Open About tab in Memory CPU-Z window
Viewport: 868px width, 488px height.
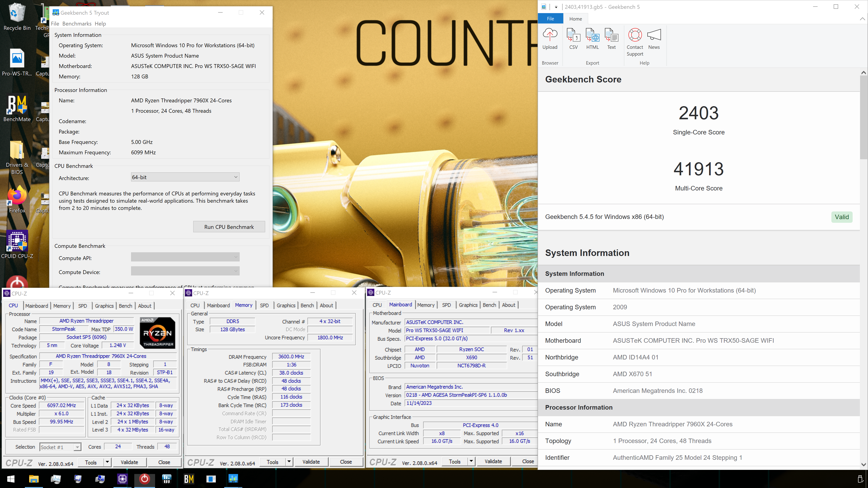tap(326, 305)
